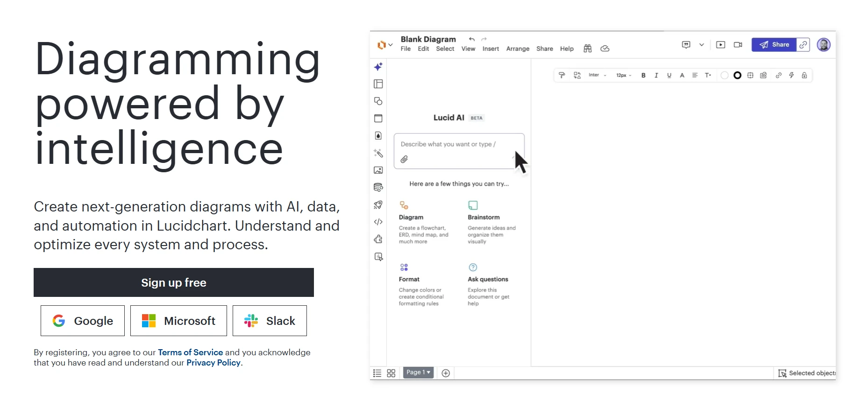Toggle italic formatting
Viewport: 868px width, 415px height.
[656, 75]
